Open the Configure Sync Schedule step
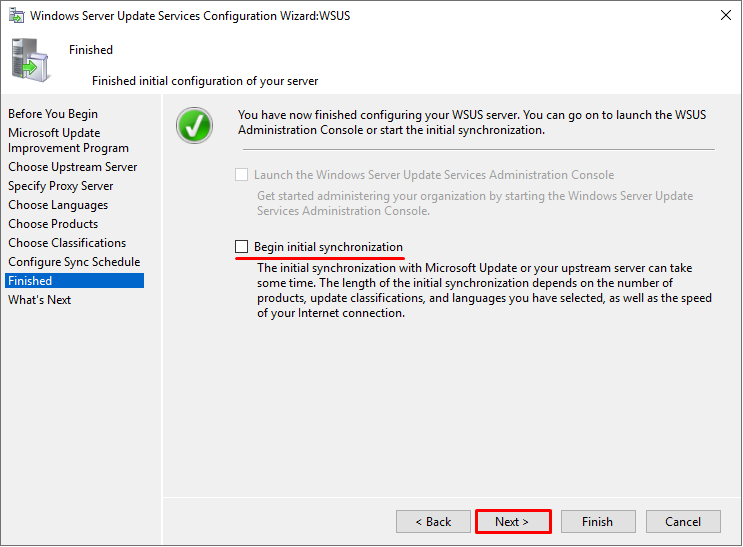Viewport: 743px width, 547px height. pyautogui.click(x=74, y=262)
